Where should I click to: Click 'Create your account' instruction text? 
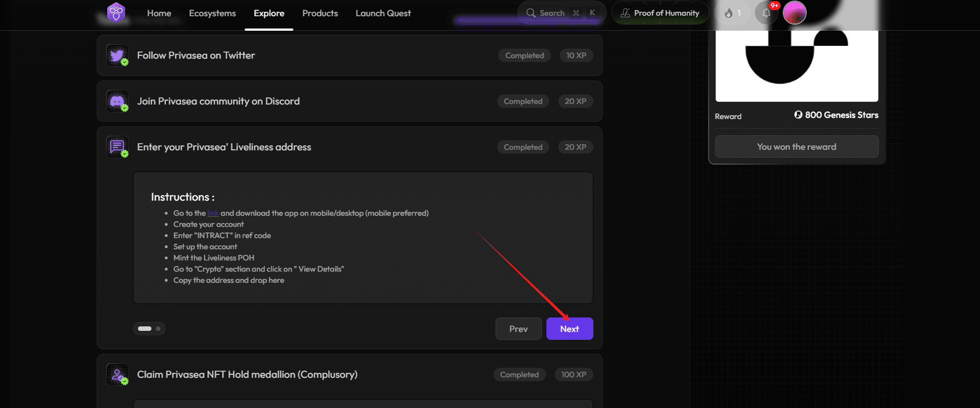pyautogui.click(x=208, y=224)
